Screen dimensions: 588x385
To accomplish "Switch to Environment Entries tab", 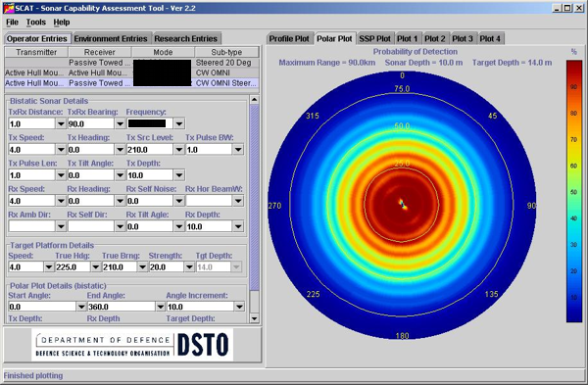I will click(x=111, y=38).
